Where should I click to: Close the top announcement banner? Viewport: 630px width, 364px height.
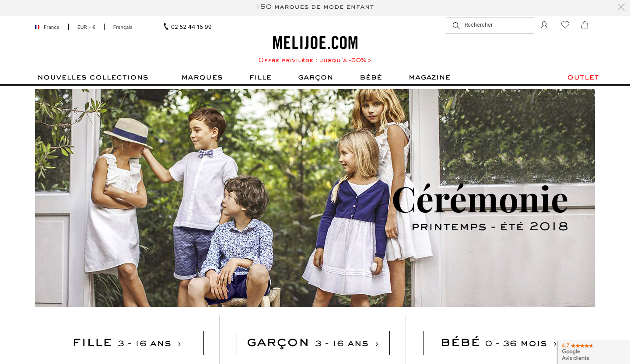[x=621, y=7]
